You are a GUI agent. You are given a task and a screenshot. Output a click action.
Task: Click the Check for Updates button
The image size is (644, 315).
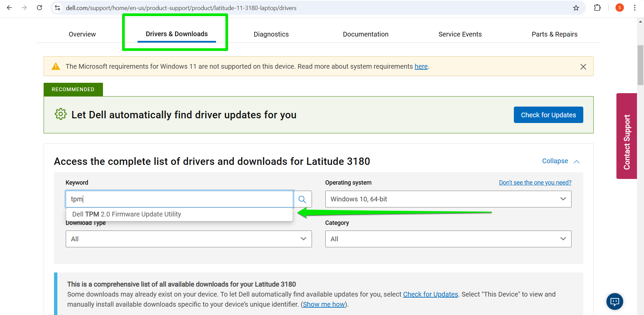click(x=548, y=115)
